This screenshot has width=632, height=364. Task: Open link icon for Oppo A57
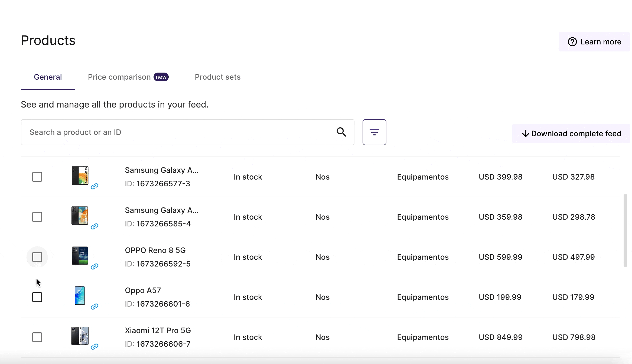94,306
